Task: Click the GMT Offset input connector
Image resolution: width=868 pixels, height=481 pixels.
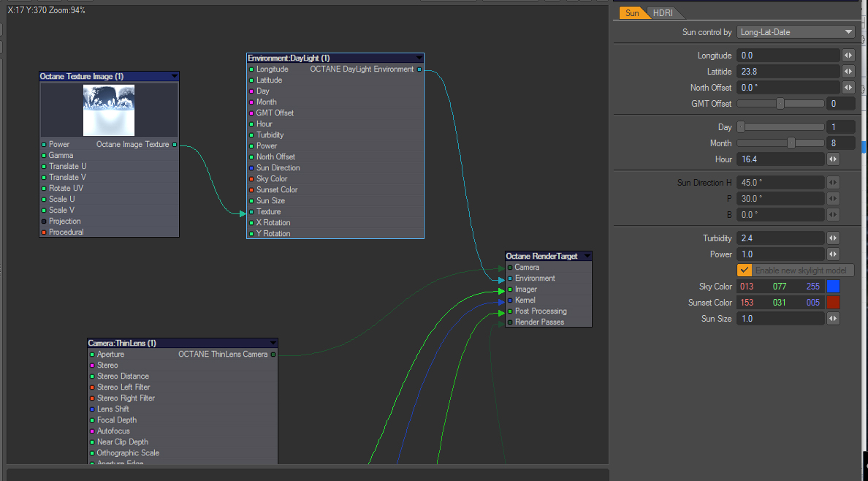Action: tap(251, 113)
